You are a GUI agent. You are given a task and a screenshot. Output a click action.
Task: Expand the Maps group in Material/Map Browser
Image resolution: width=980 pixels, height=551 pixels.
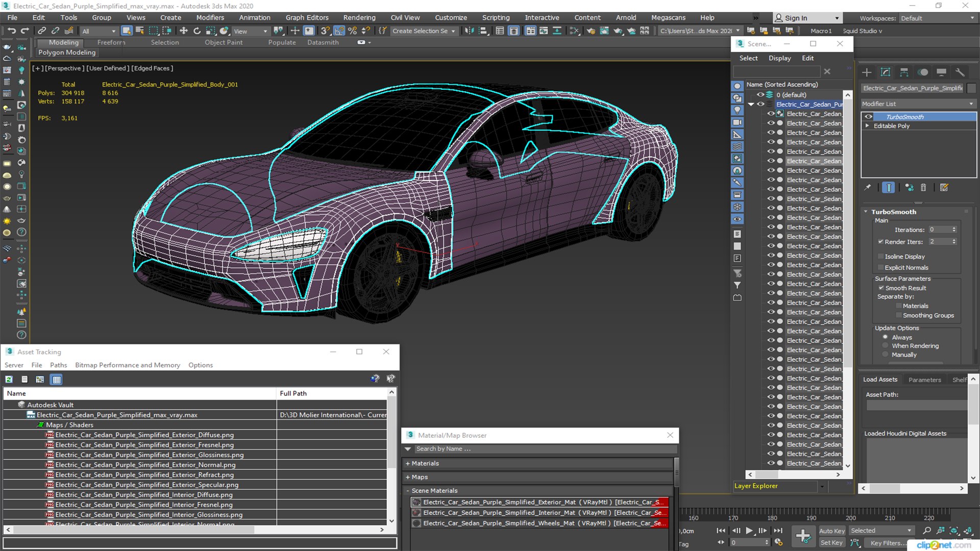click(408, 478)
